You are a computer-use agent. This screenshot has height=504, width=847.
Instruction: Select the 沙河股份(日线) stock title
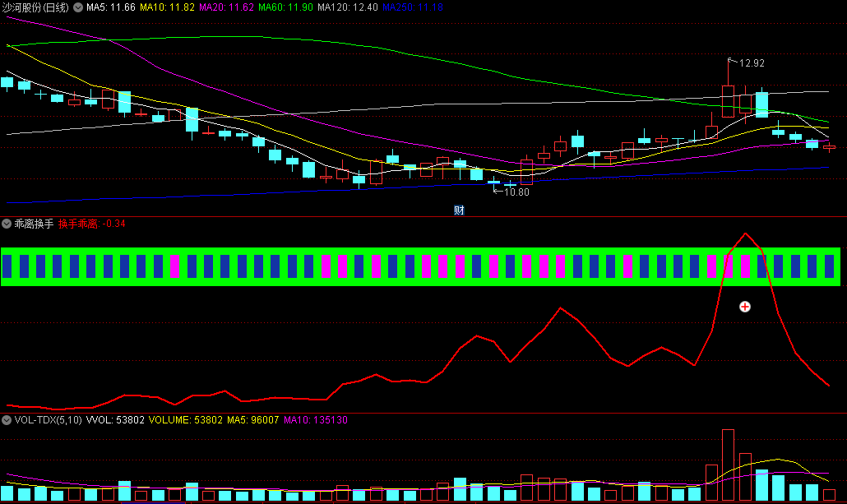point(35,7)
